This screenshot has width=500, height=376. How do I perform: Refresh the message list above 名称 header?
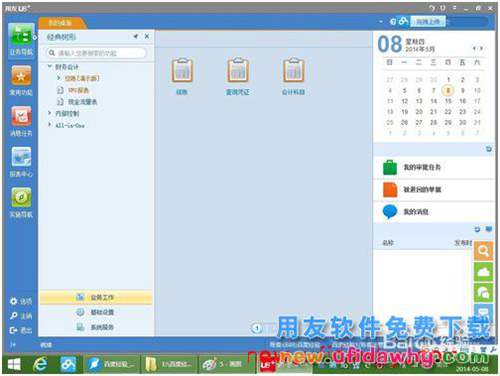(x=477, y=229)
